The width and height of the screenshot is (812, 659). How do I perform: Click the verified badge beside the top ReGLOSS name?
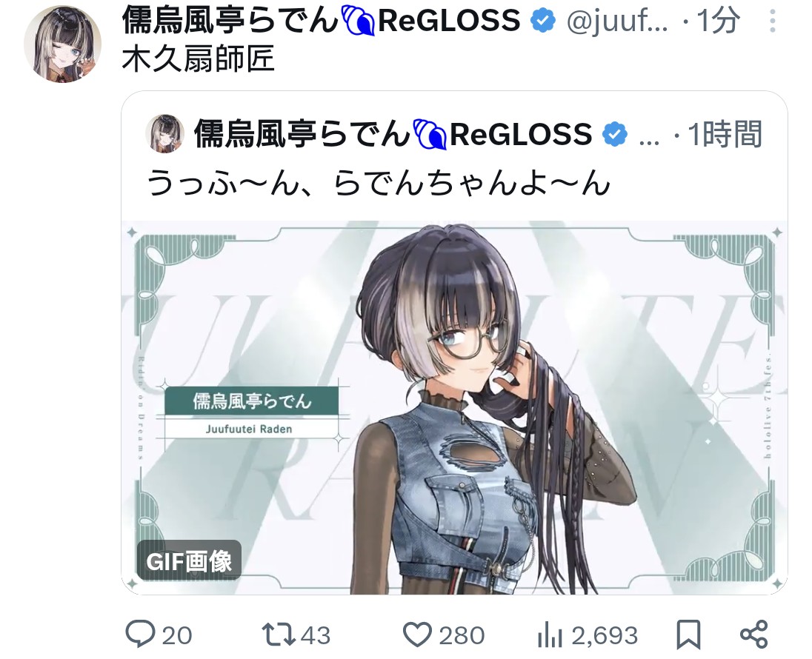(543, 21)
